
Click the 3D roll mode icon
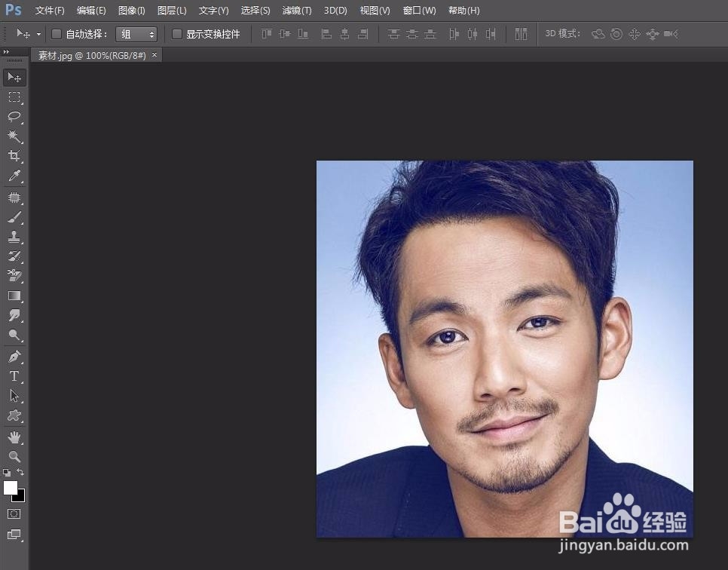coord(616,33)
